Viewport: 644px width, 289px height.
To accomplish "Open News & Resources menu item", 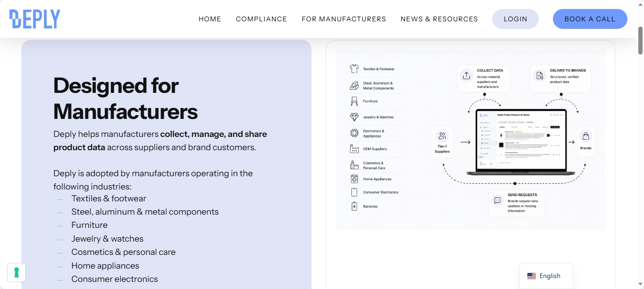I will (x=439, y=19).
